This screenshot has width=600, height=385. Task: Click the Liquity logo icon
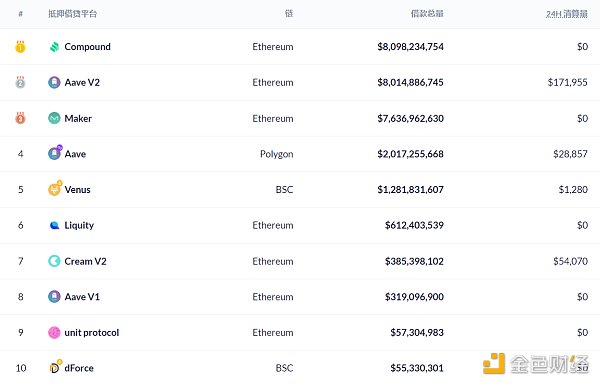click(x=54, y=225)
